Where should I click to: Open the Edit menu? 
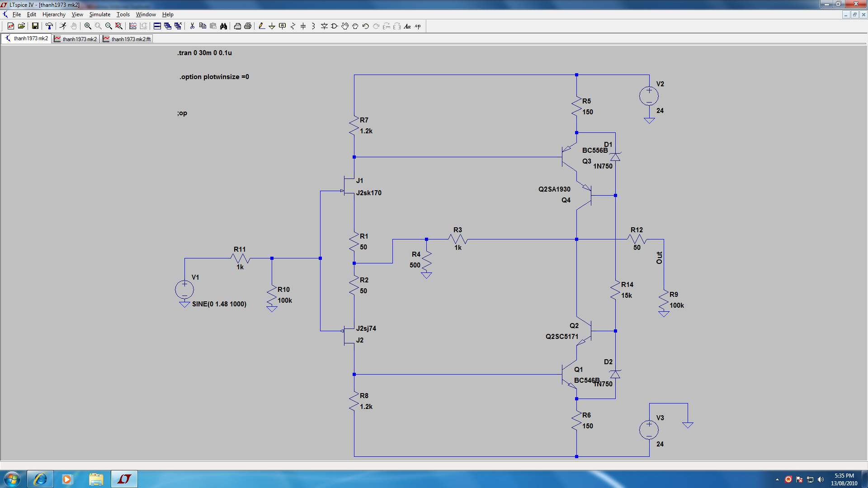(31, 14)
